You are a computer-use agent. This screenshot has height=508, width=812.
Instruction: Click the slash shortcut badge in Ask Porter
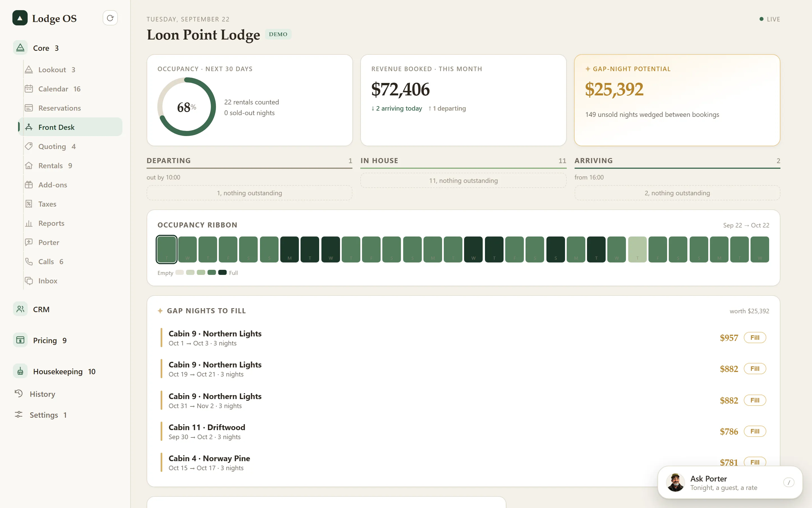[x=789, y=483]
